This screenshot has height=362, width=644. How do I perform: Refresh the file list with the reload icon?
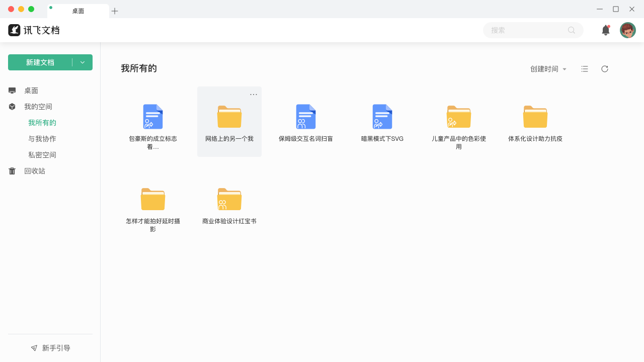pyautogui.click(x=605, y=69)
